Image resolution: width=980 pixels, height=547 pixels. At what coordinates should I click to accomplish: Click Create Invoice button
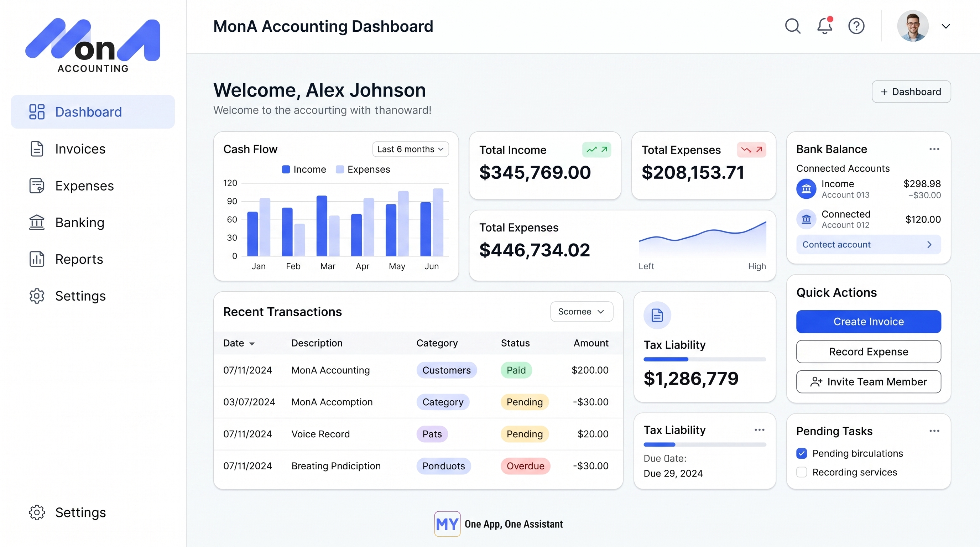click(x=869, y=322)
